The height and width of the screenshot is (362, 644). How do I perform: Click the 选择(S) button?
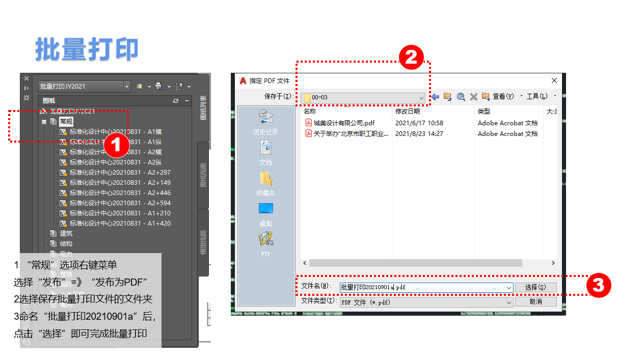pos(535,288)
